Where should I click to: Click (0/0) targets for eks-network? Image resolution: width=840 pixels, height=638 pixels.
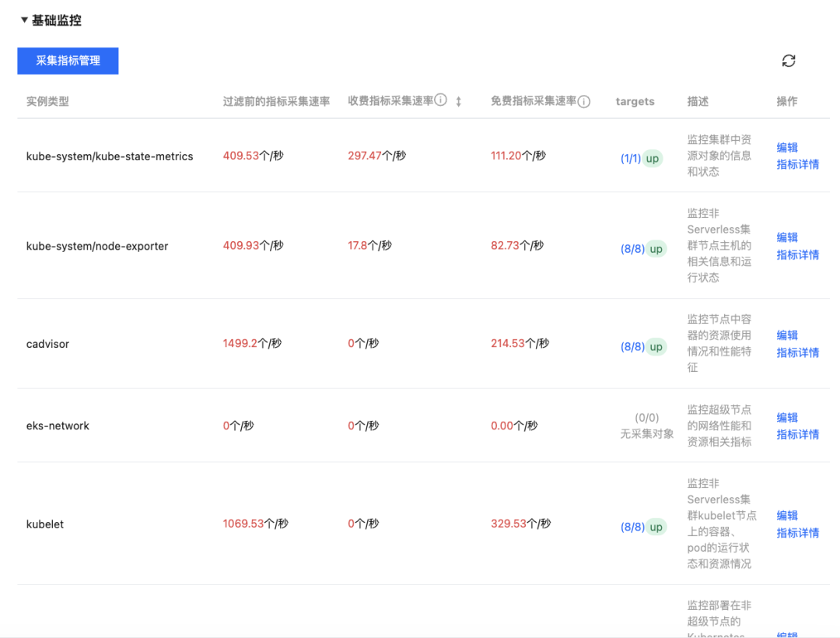646,417
